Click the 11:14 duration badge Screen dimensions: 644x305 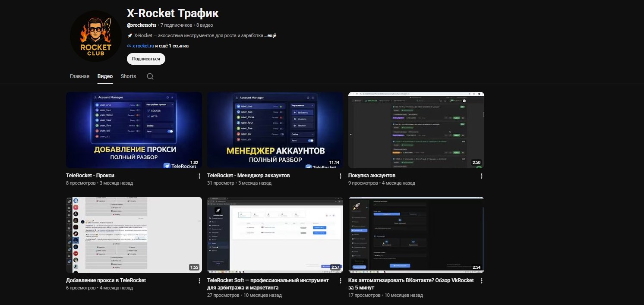coord(334,163)
